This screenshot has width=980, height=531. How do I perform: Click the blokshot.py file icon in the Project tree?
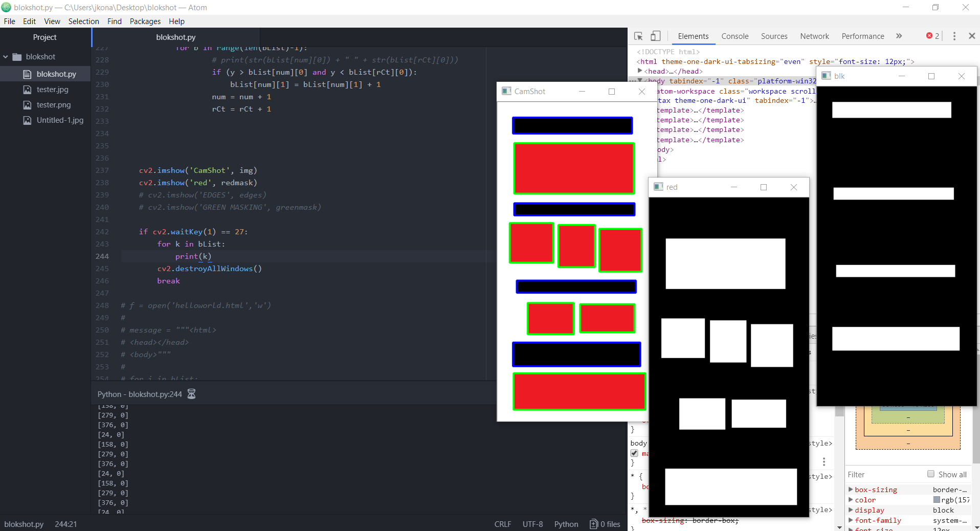coord(27,74)
